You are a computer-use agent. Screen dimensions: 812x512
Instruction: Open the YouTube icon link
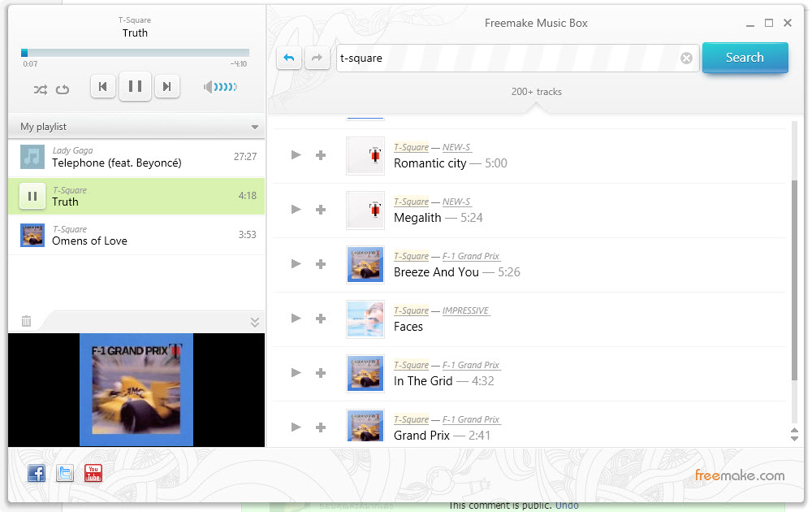93,473
